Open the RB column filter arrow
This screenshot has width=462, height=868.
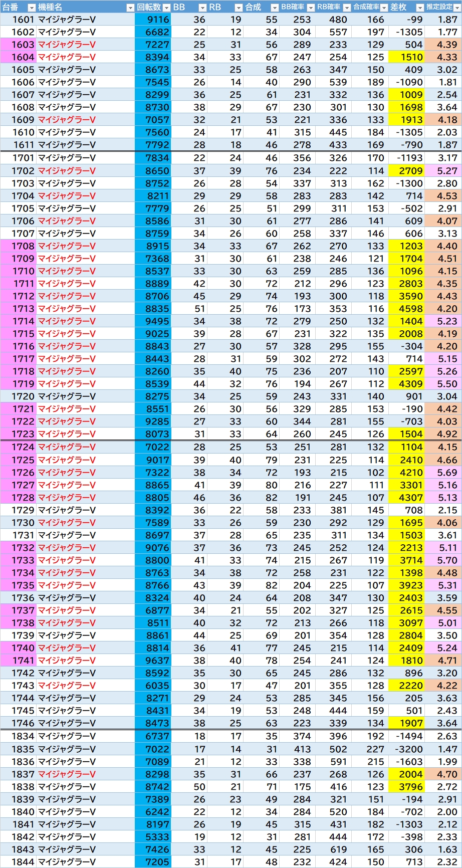[239, 8]
